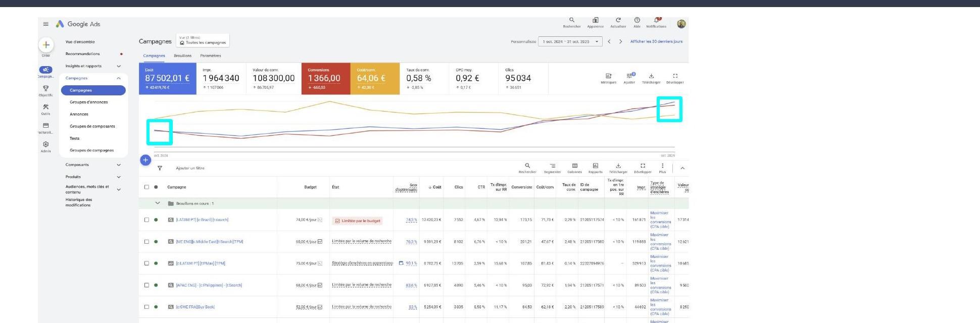Click the filter funnel icon
The width and height of the screenshot is (980, 323).
pos(160,168)
